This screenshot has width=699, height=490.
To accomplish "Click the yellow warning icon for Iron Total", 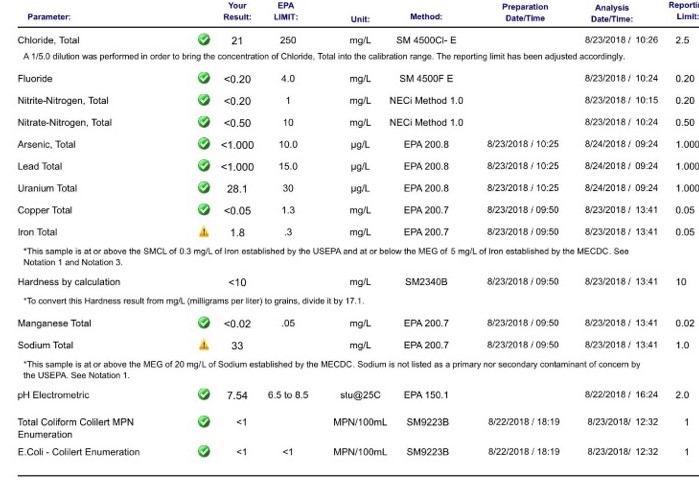I will 204,231.
